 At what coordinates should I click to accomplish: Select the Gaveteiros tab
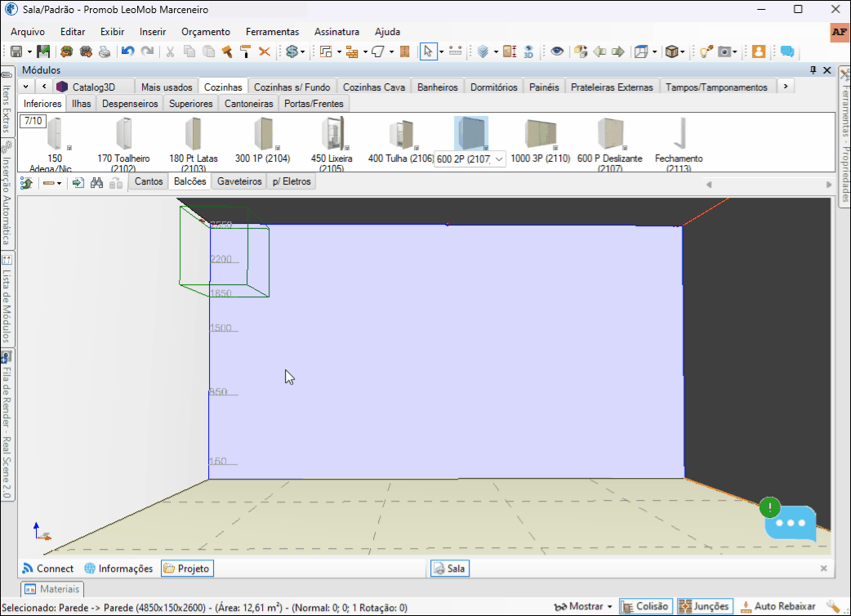coord(239,181)
